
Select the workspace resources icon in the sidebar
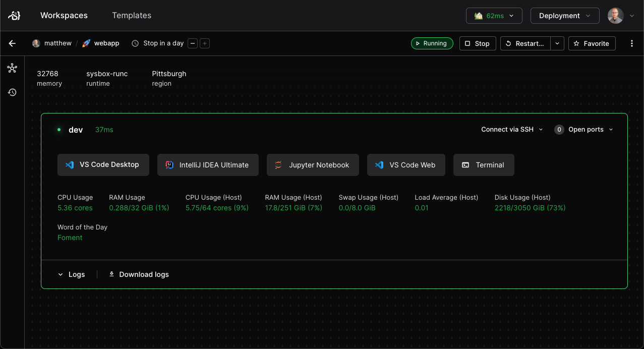point(12,68)
